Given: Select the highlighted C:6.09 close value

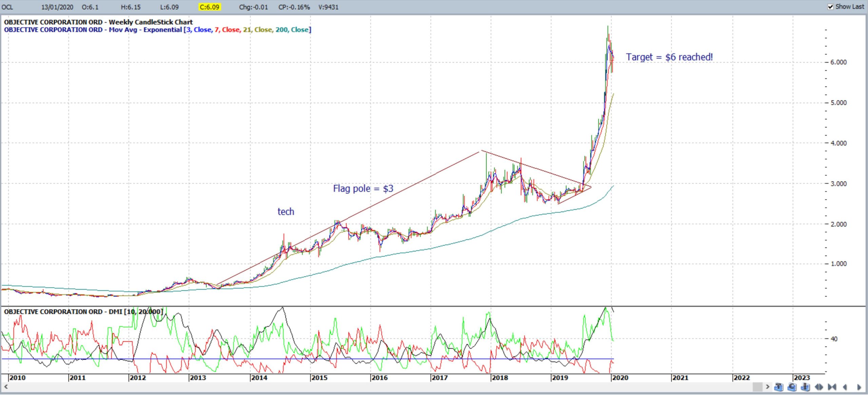Looking at the screenshot, I should pyautogui.click(x=210, y=7).
